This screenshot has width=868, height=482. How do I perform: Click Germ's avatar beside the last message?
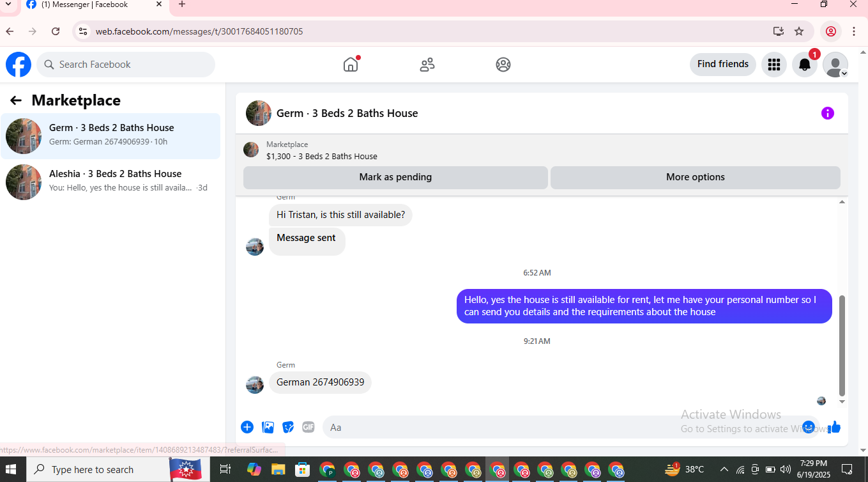click(255, 385)
